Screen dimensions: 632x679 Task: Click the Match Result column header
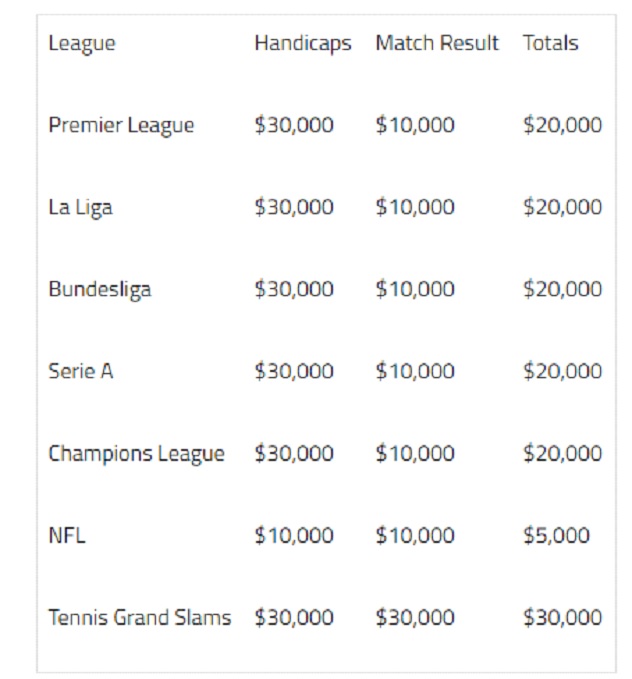[437, 43]
